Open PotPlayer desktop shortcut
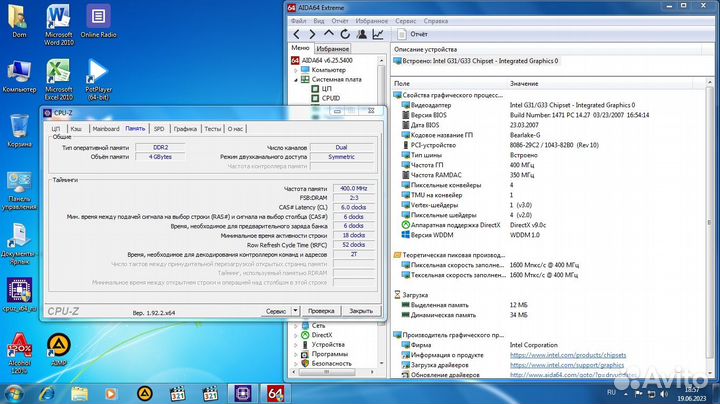 tap(98, 79)
